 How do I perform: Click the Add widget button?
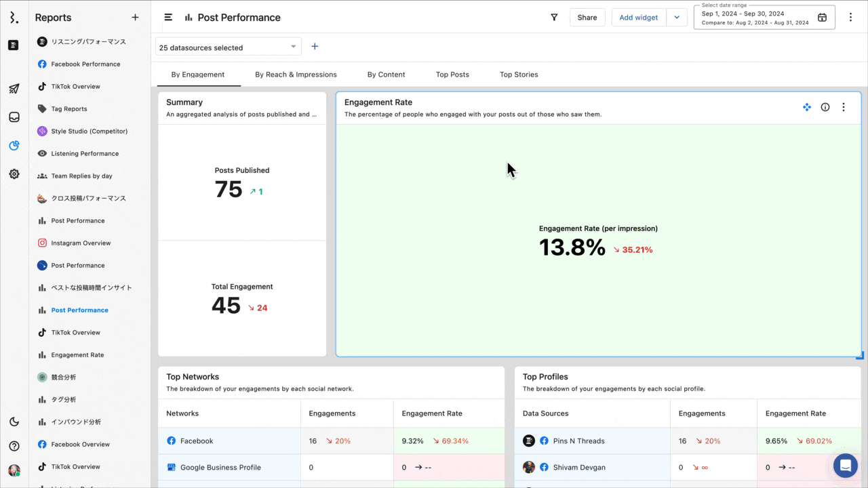[x=638, y=18]
